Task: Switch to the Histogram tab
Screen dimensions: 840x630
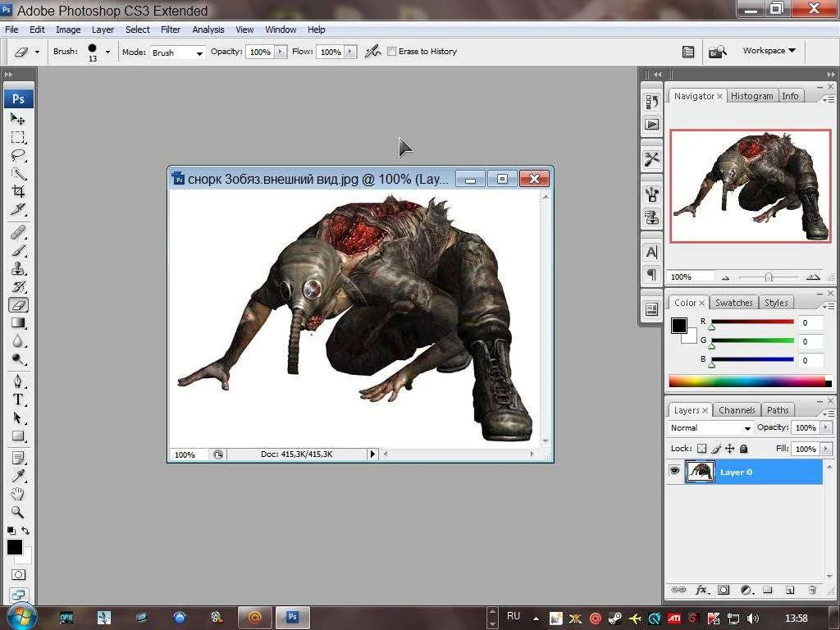Action: [751, 96]
